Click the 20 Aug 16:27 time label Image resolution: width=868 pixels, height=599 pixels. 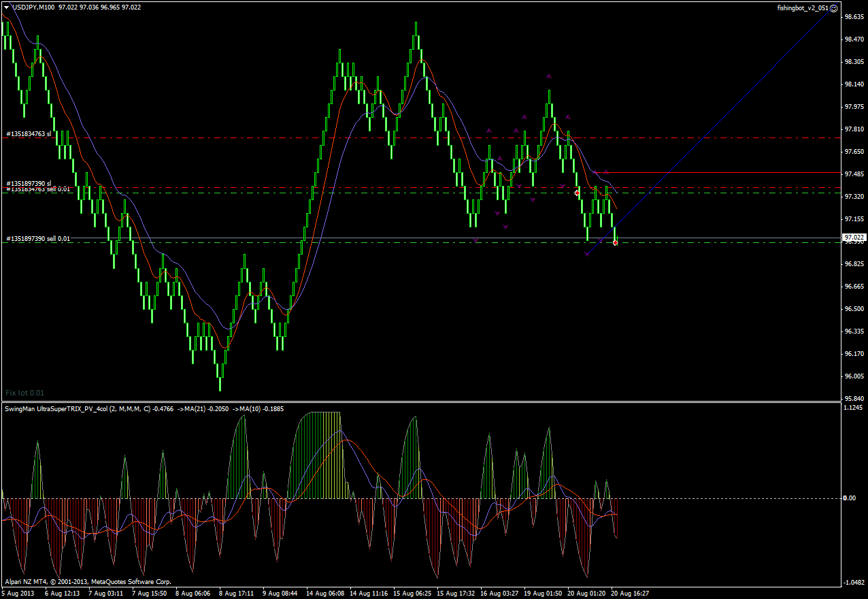point(631,594)
